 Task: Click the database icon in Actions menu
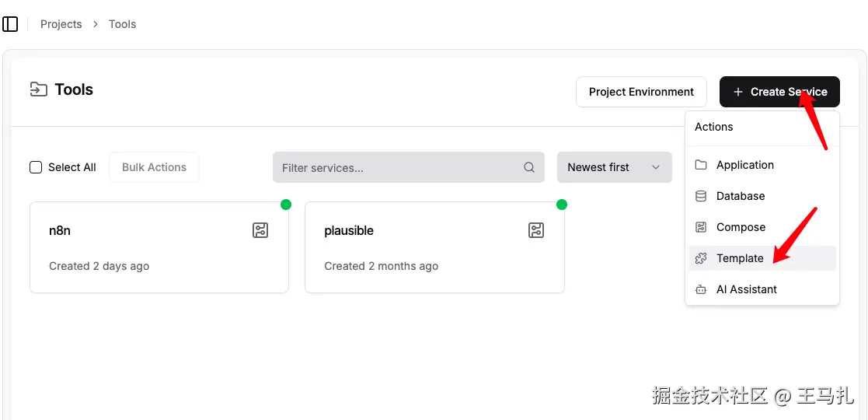click(x=701, y=196)
